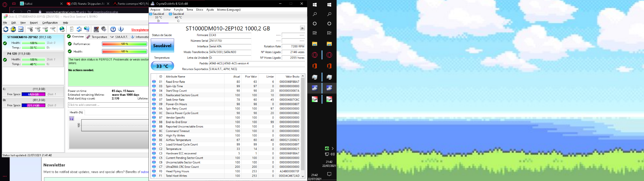Open Report menu in Hard Disk Sentinel

(34, 23)
